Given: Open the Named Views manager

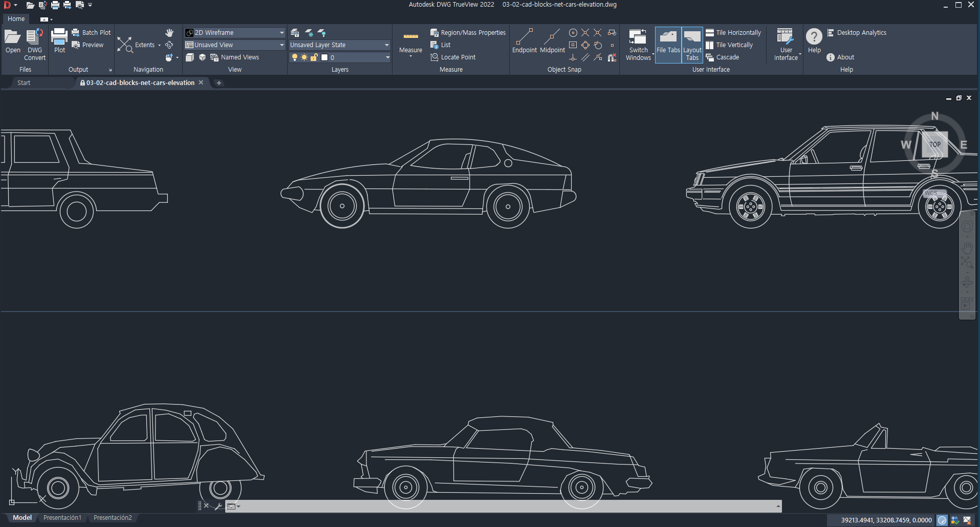Looking at the screenshot, I should click(235, 57).
